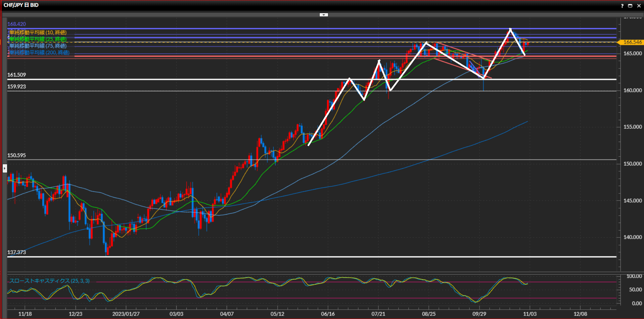This screenshot has width=644, height=319.
Task: Expand the left side panel arrow
Action: point(5,168)
